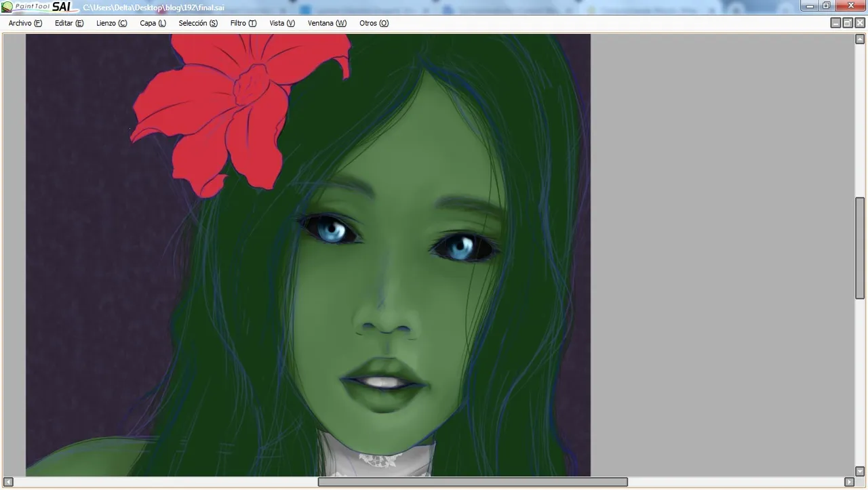Viewport: 868px width, 490px height.
Task: Open the Selección menu
Action: [x=198, y=23]
